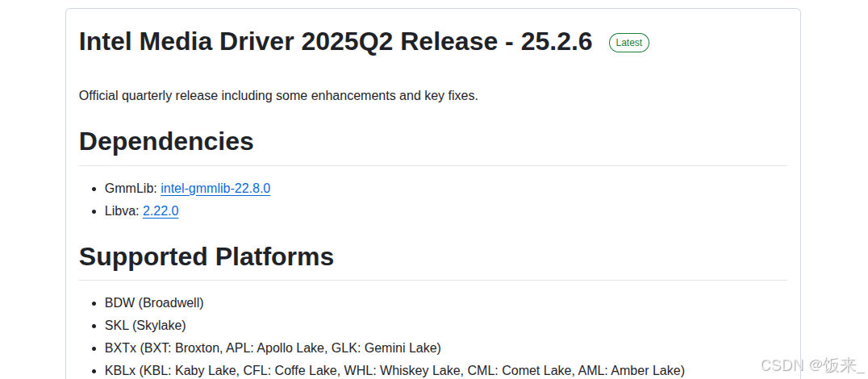Click the BXTx Broxton platform line

coord(273,348)
